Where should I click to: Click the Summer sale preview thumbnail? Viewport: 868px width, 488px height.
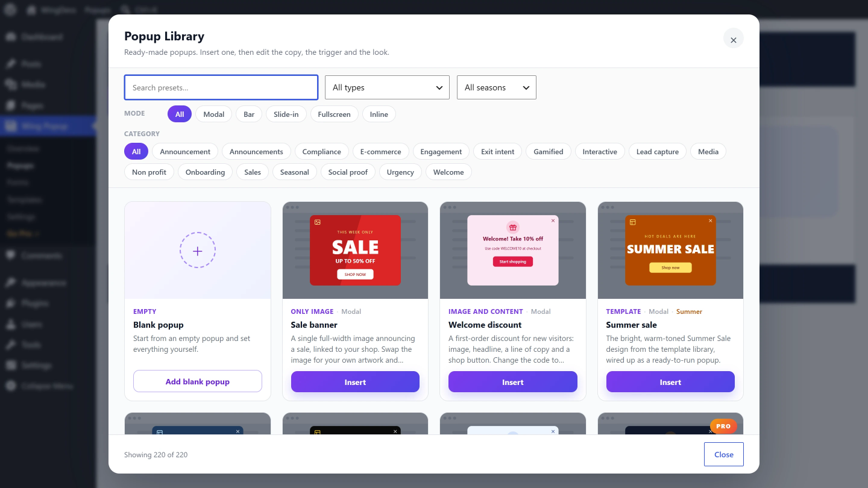pos(670,250)
